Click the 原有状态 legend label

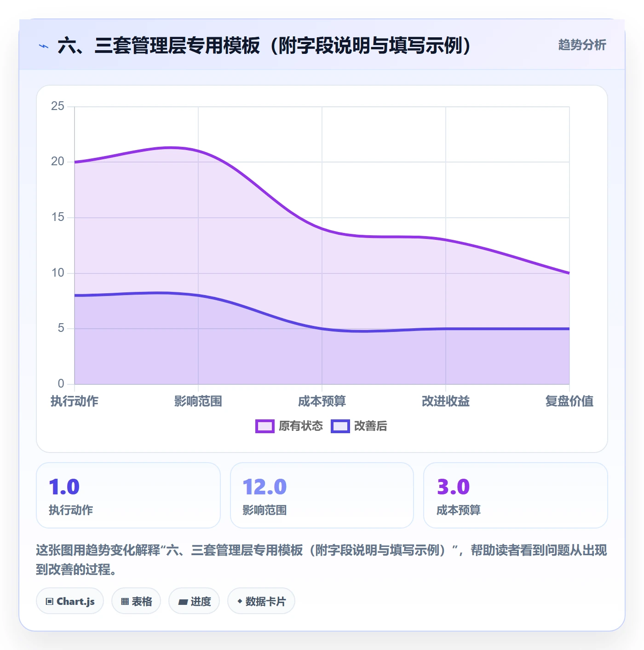[x=301, y=426]
